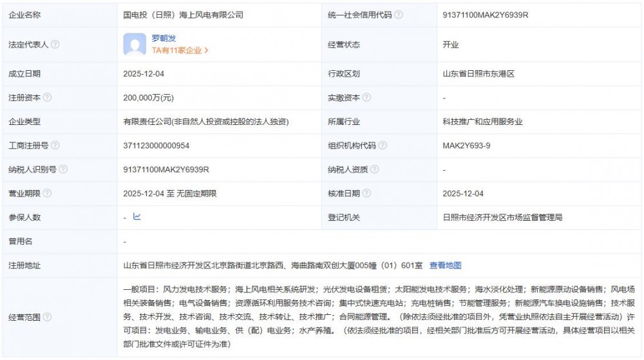
Task: Click the legal representative avatar image
Action: pos(135,44)
